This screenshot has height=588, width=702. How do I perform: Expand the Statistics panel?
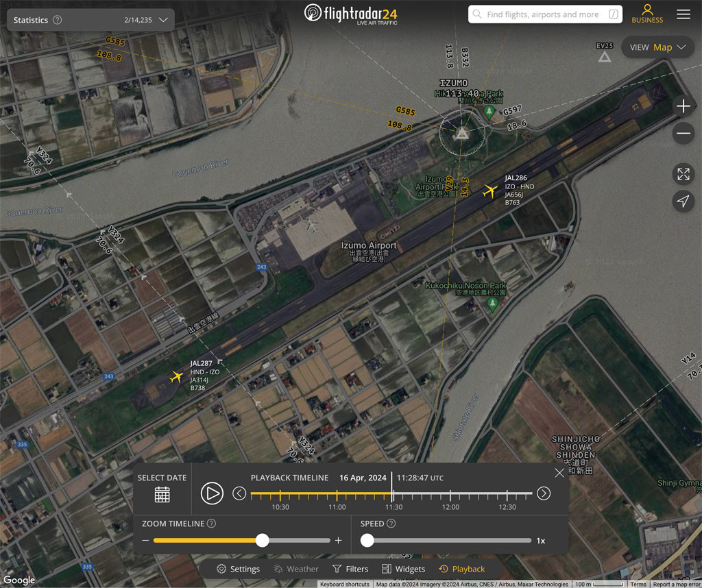pos(163,20)
